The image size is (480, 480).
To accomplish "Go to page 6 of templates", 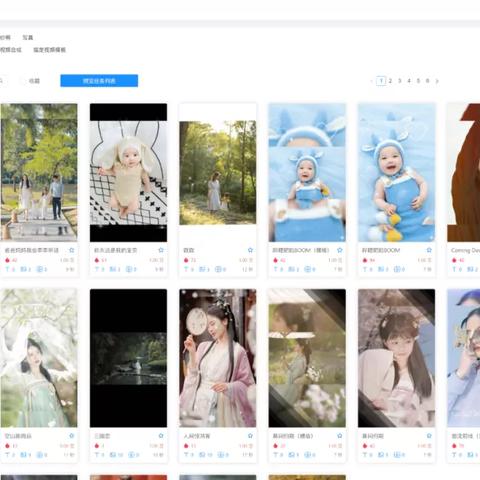I will [427, 81].
